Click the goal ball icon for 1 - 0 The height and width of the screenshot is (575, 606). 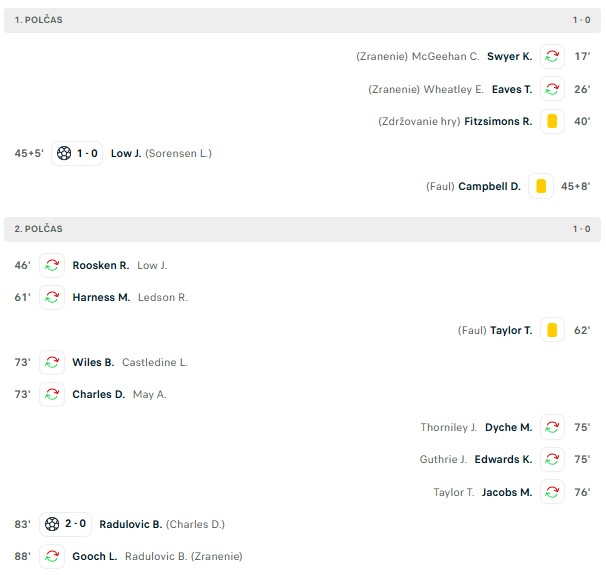65,154
